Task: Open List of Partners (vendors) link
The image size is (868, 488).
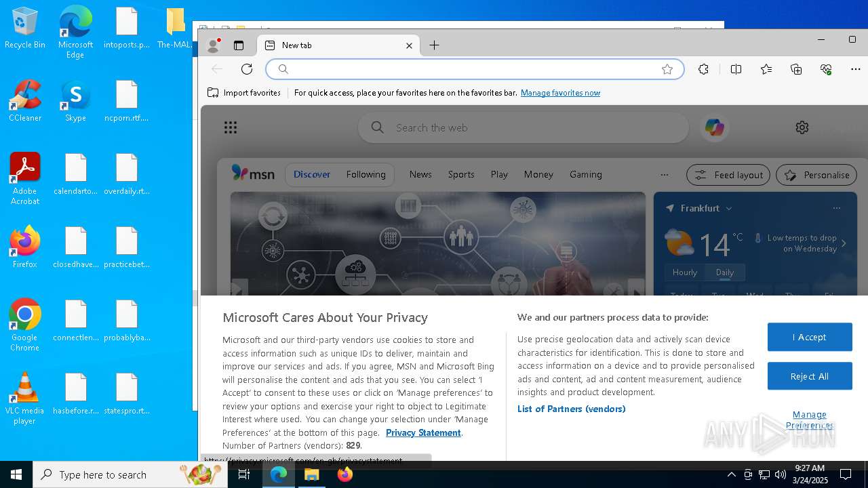Action: [x=572, y=409]
